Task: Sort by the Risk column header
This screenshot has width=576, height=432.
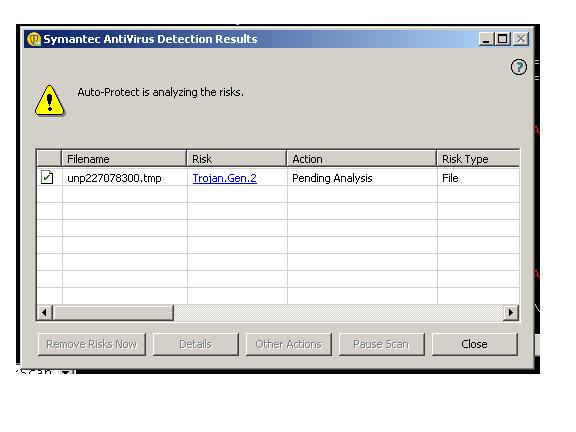Action: [237, 159]
